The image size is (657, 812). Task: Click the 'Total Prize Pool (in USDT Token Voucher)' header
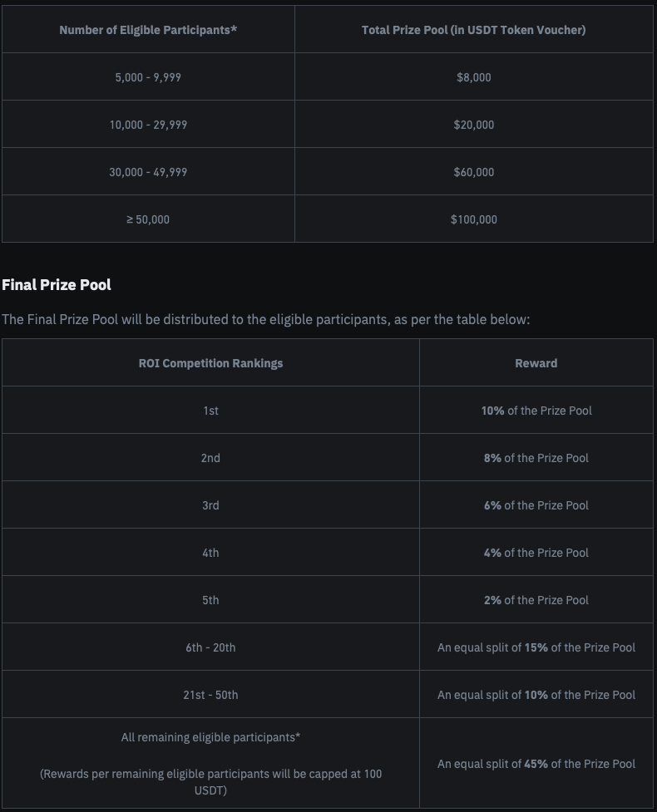pyautogui.click(x=473, y=30)
